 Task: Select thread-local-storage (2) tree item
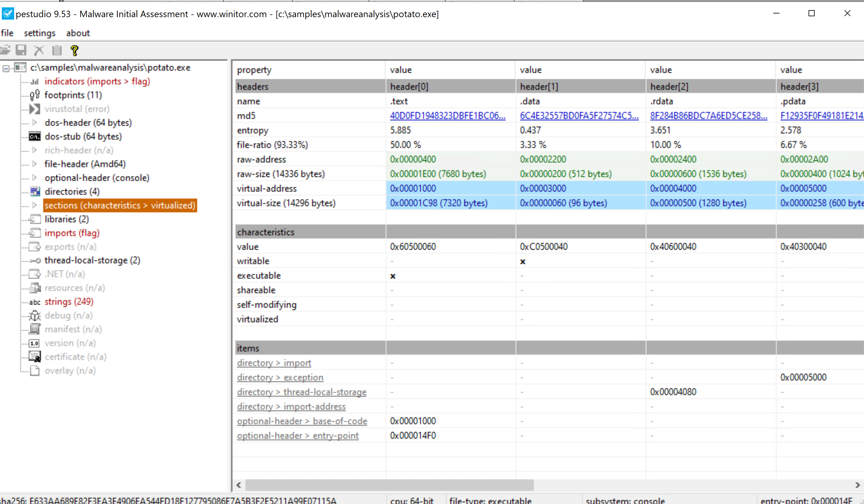pyautogui.click(x=92, y=260)
